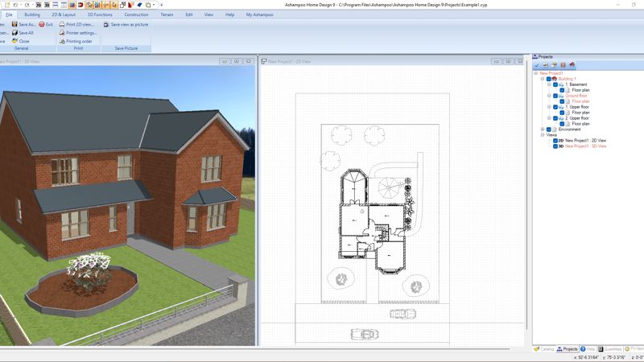Collapse the Building 1 tree node

542,79
